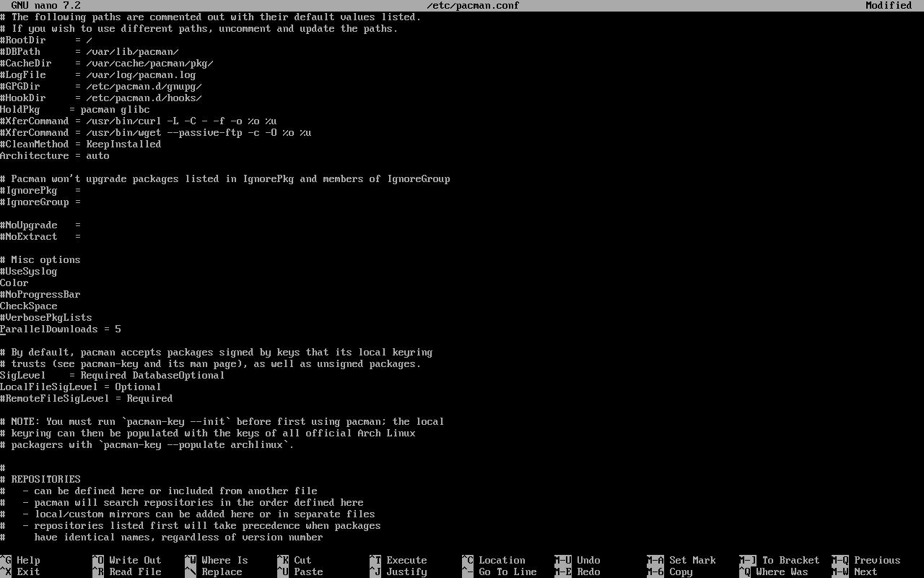
Task: Click the "CheckSpace" option line
Action: 29,306
